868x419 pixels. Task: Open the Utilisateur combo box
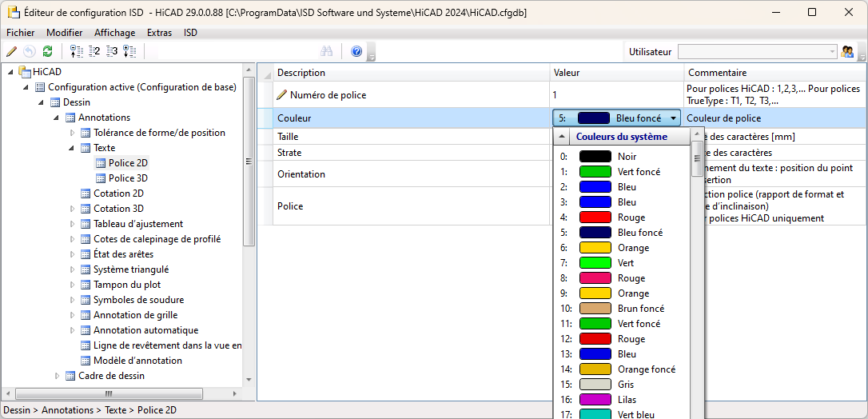(x=758, y=51)
